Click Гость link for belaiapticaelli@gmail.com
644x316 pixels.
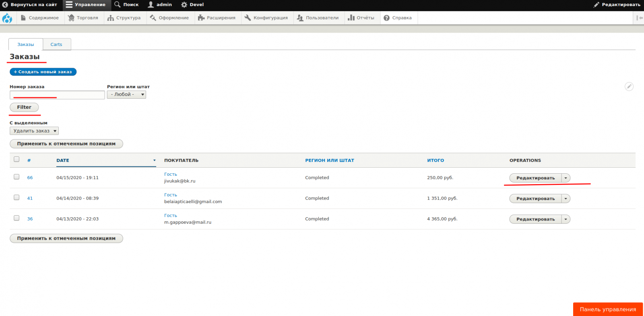[171, 195]
